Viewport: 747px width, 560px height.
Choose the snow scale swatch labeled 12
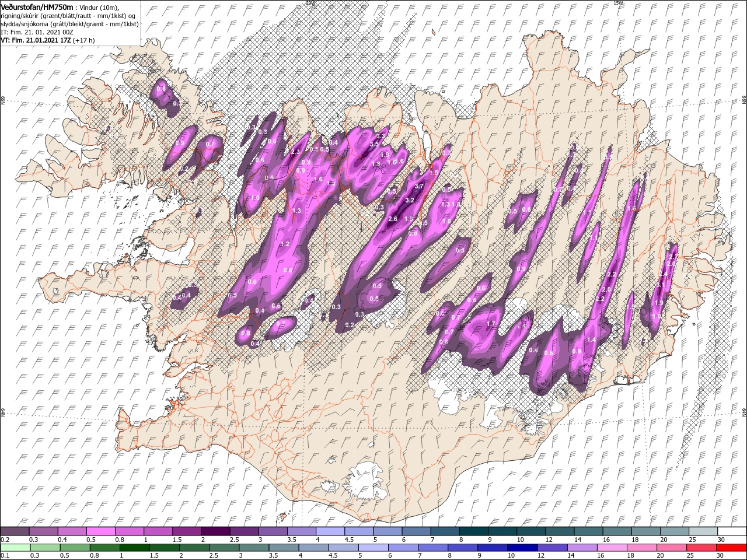point(560,531)
